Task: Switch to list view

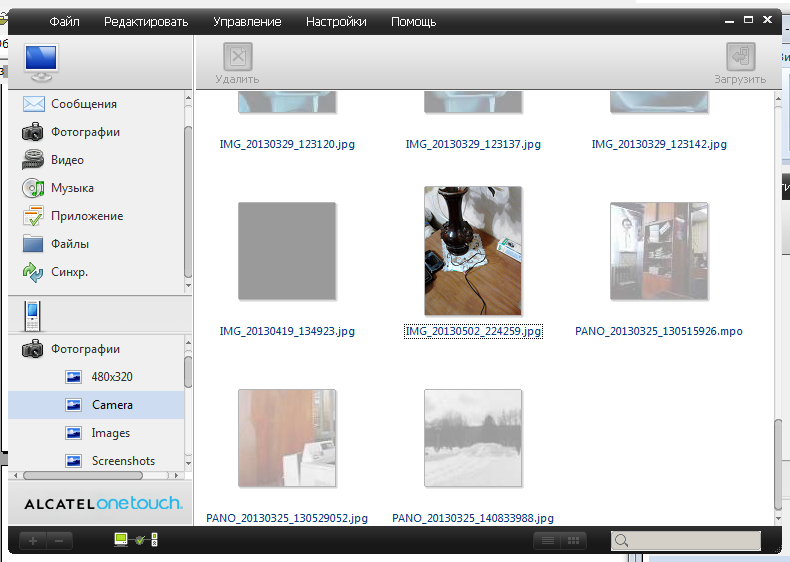Action: tap(548, 541)
